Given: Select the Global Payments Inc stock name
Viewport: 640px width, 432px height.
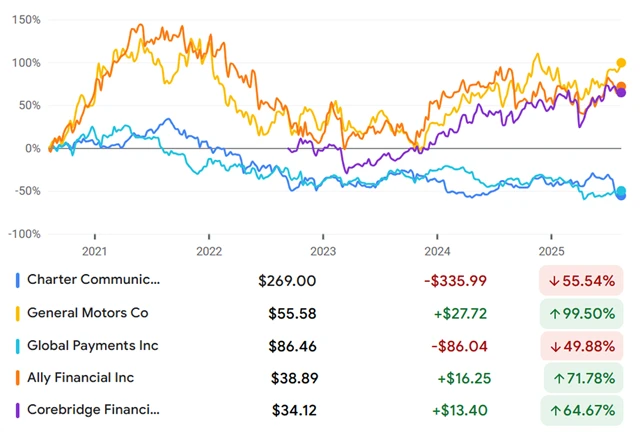Looking at the screenshot, I should point(93,345).
